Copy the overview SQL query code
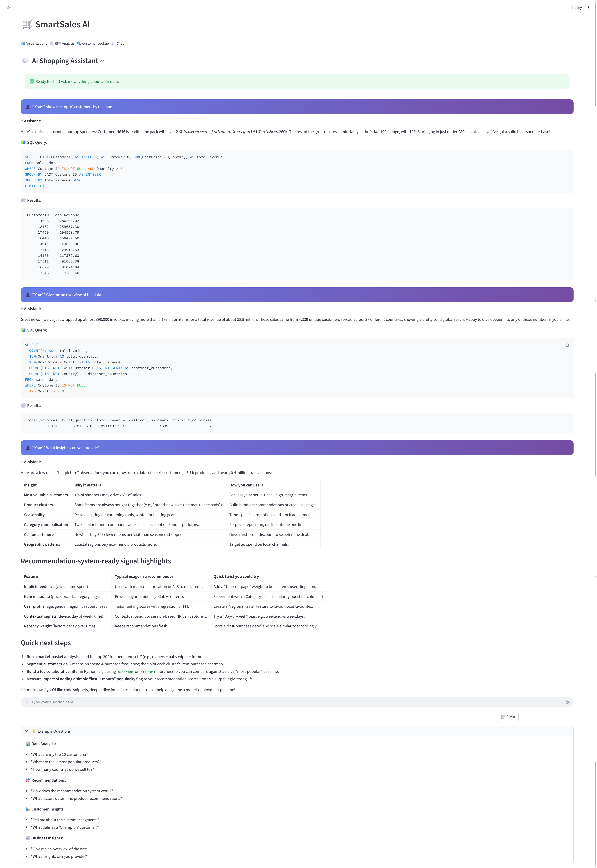Viewport: 597px width, 868px height. pyautogui.click(x=566, y=345)
